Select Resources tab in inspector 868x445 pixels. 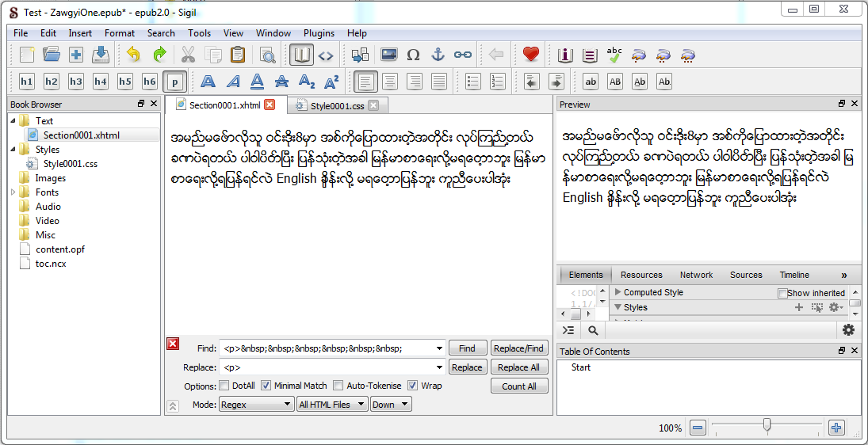coord(641,275)
